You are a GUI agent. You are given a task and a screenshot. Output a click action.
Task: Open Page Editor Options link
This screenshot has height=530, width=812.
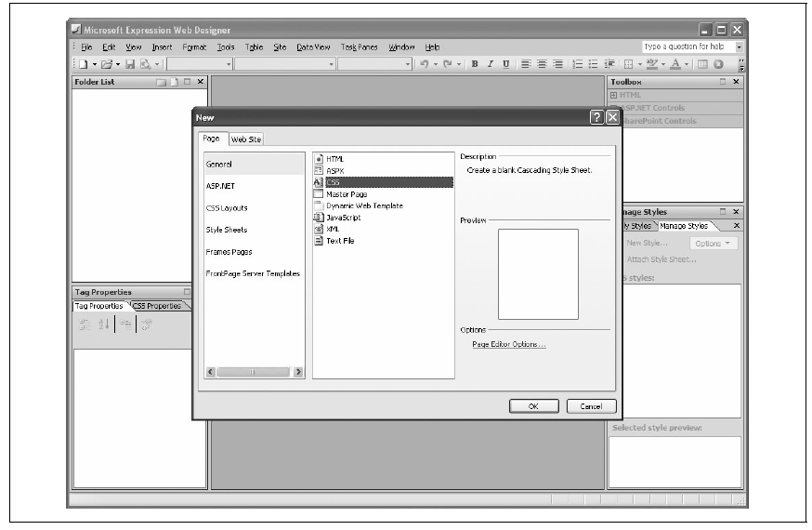coord(508,344)
